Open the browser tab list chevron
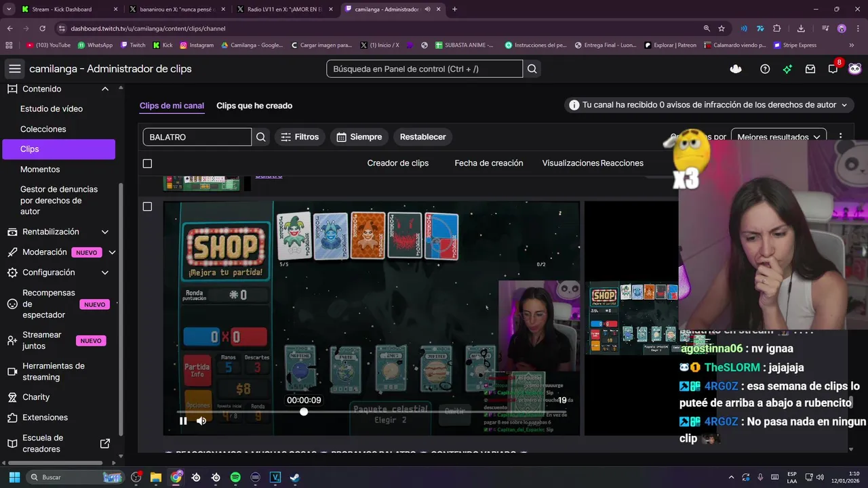The image size is (868, 488). [x=9, y=9]
